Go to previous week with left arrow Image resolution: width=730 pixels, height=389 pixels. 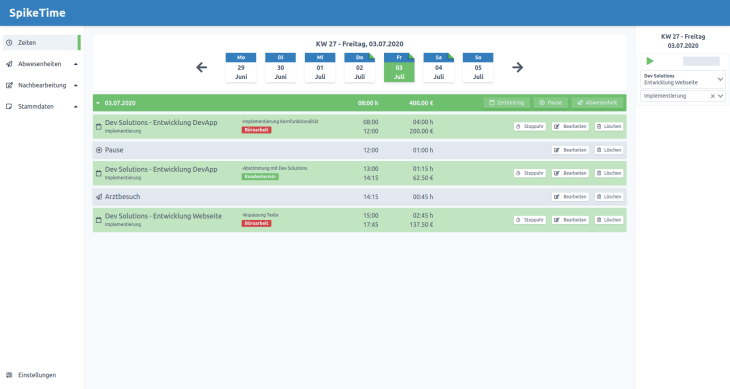201,67
